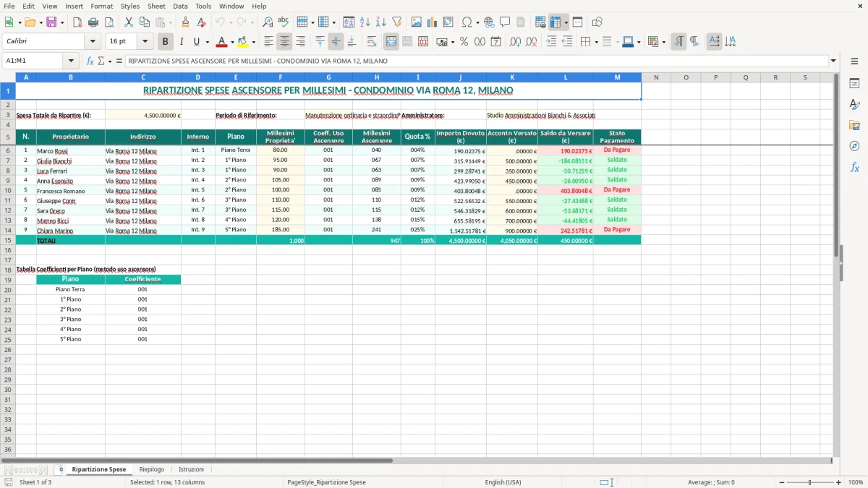Click Delete Decimal Place icon
Image resolution: width=868 pixels, height=488 pixels.
532,42
